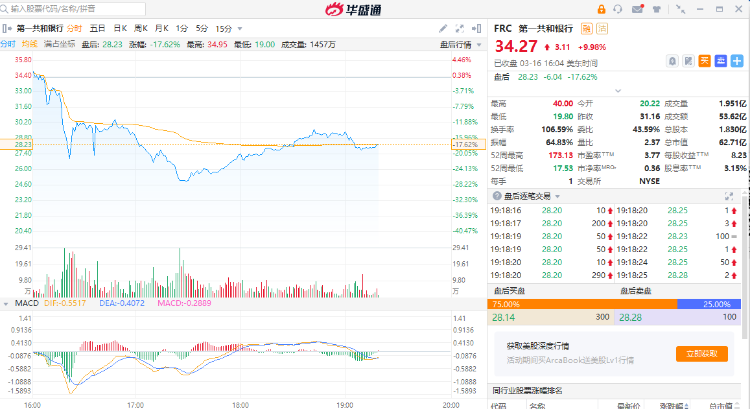Screen dimensions: 750x409
Task: Select the 五日 chart tab
Action: coord(97,28)
